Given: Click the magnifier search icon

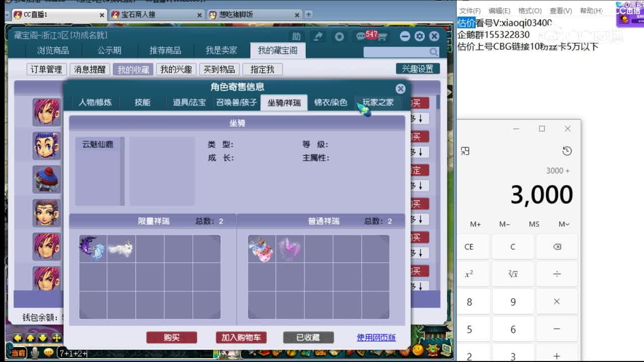Looking at the screenshot, I should 433,52.
